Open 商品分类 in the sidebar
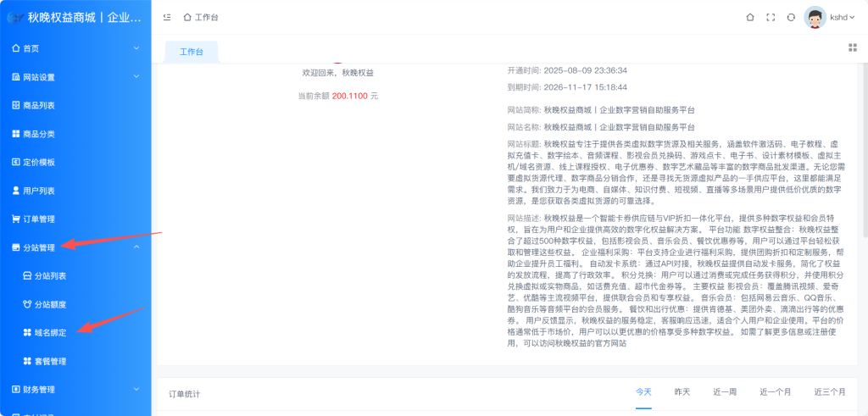Viewport: 868px width, 416px height. (39, 134)
